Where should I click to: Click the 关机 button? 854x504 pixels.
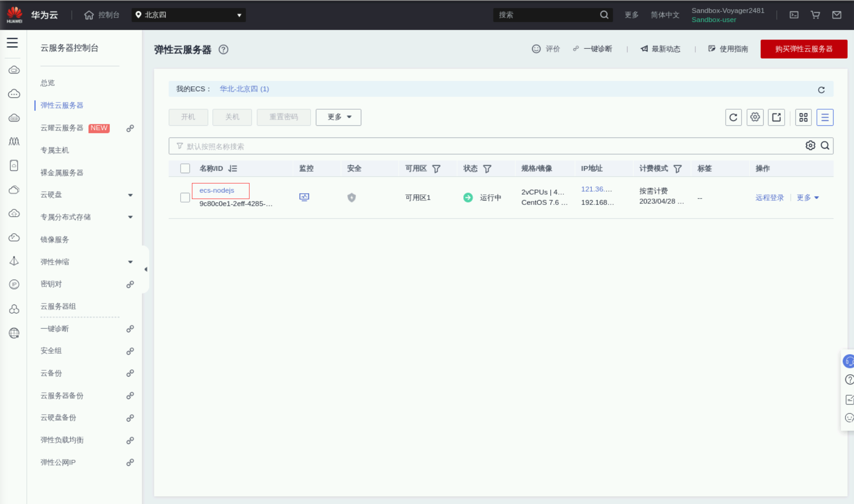click(x=232, y=117)
